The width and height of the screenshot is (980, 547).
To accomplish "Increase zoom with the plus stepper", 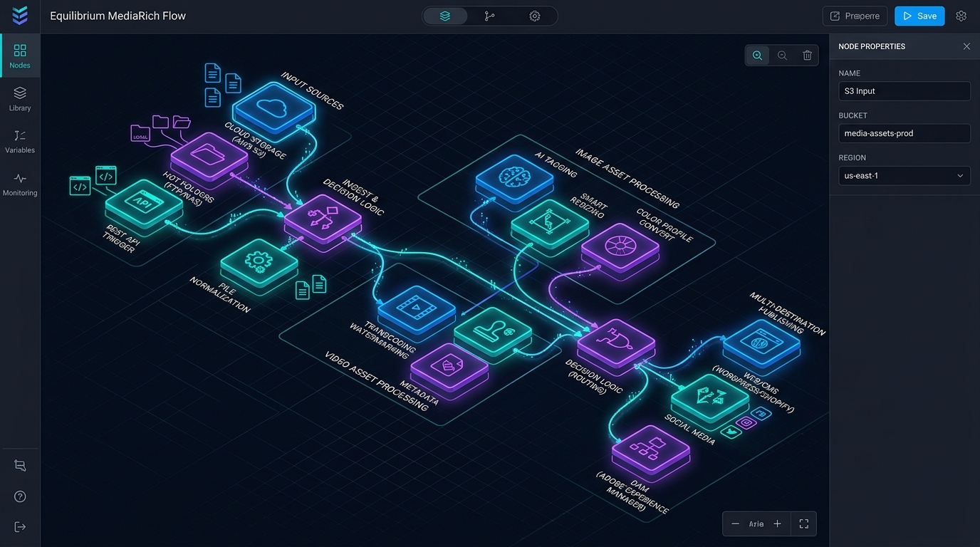I will point(777,523).
